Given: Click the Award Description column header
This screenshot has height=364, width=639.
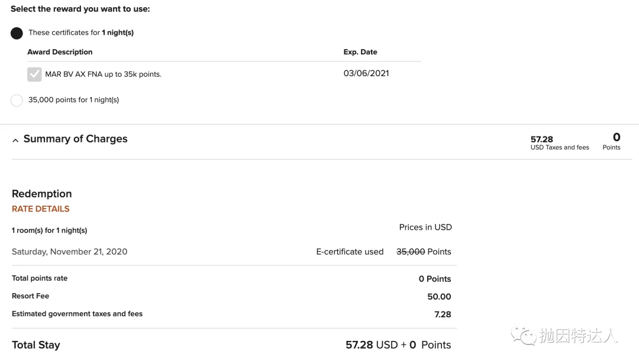Looking at the screenshot, I should click(x=60, y=52).
